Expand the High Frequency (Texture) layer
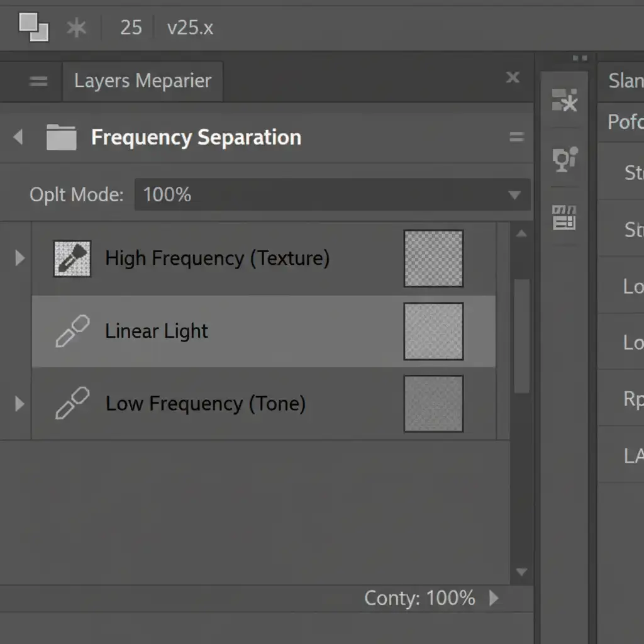The image size is (644, 644). (x=19, y=258)
